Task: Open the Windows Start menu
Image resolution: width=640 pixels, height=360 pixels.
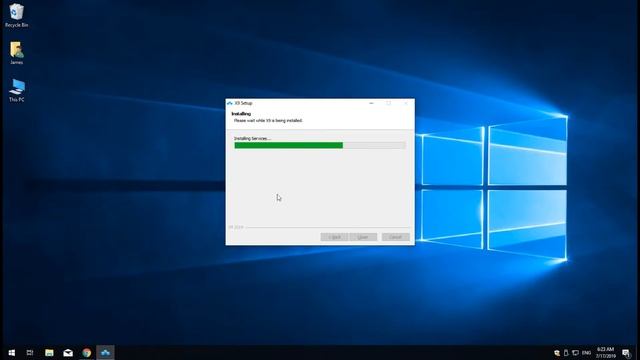Action: pyautogui.click(x=11, y=353)
